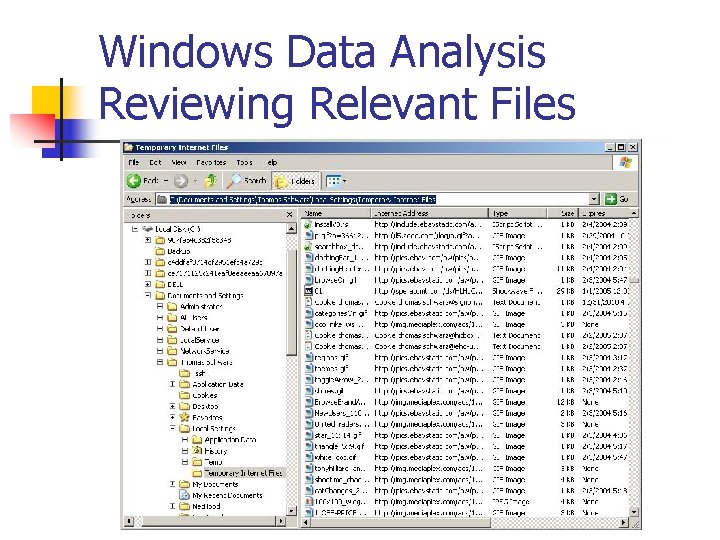Expand the NetHood folder node

pos(173,506)
